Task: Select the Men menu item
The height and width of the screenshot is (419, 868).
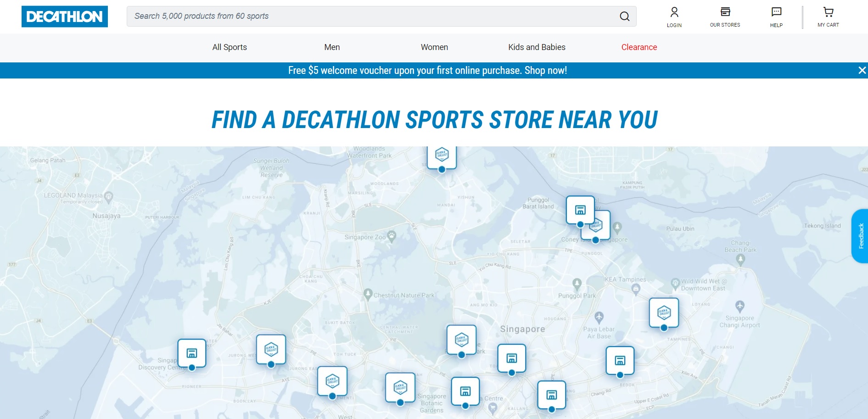Action: (332, 47)
